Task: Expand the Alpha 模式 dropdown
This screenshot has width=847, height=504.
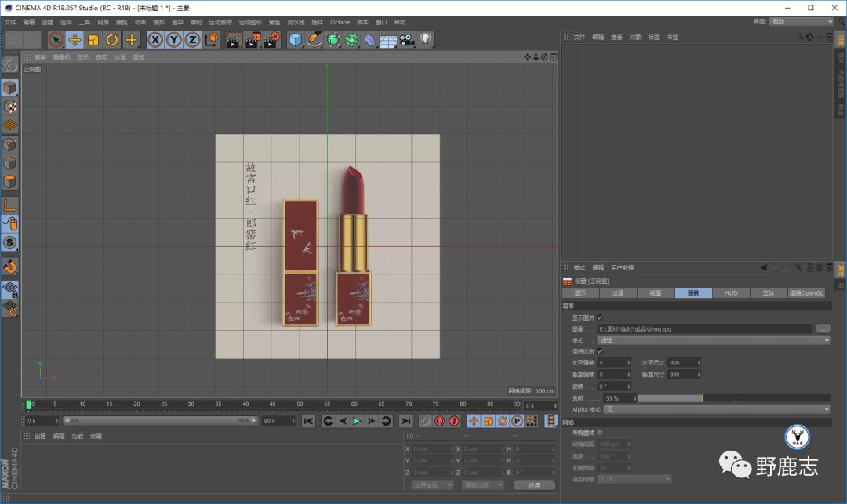Action: (717, 409)
